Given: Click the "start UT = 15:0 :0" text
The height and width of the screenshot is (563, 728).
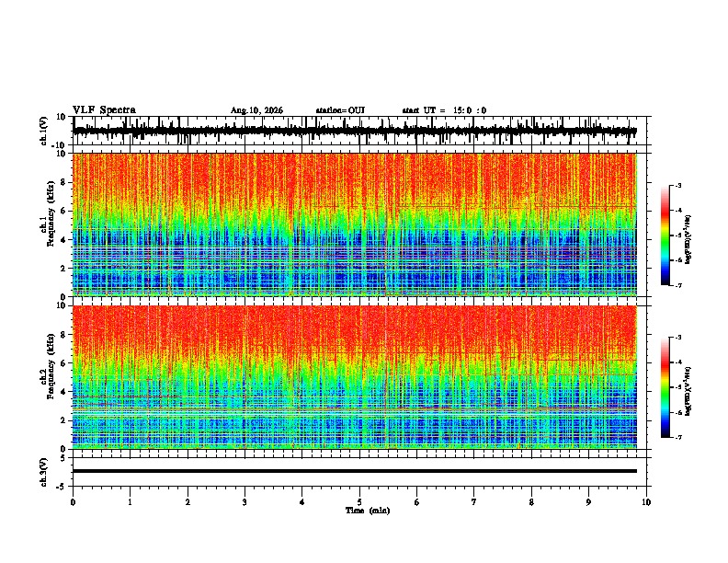Looking at the screenshot, I should click(444, 110).
